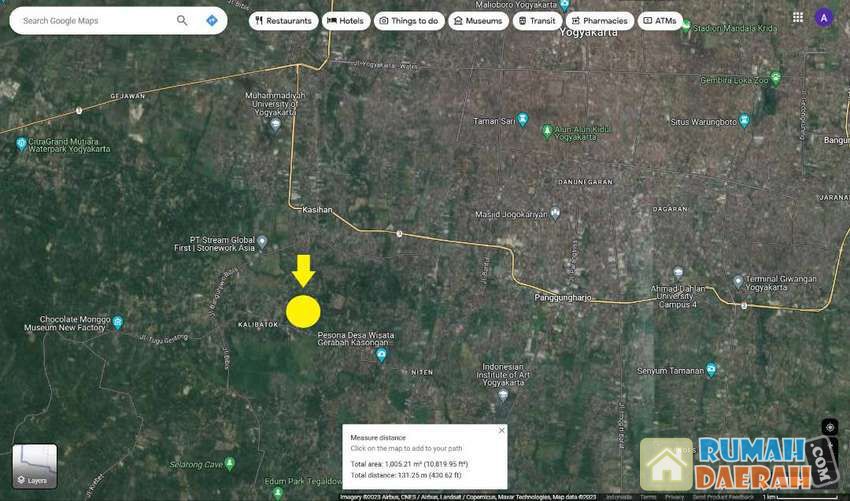Show Pharmacies on the map
Viewport: 850px width, 501px height.
tap(599, 20)
